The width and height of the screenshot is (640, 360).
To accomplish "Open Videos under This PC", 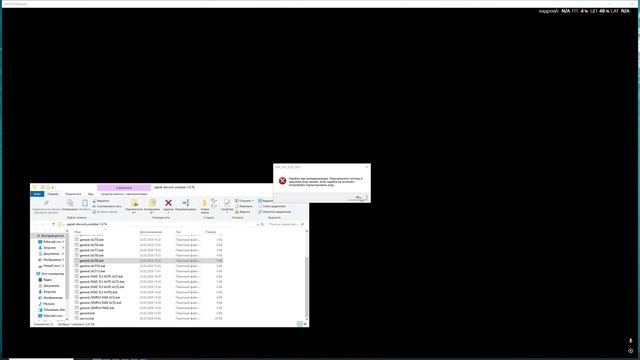I will [47, 280].
